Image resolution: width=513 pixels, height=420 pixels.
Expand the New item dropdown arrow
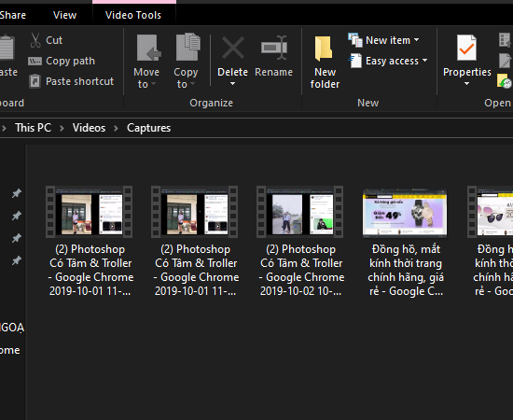point(416,40)
